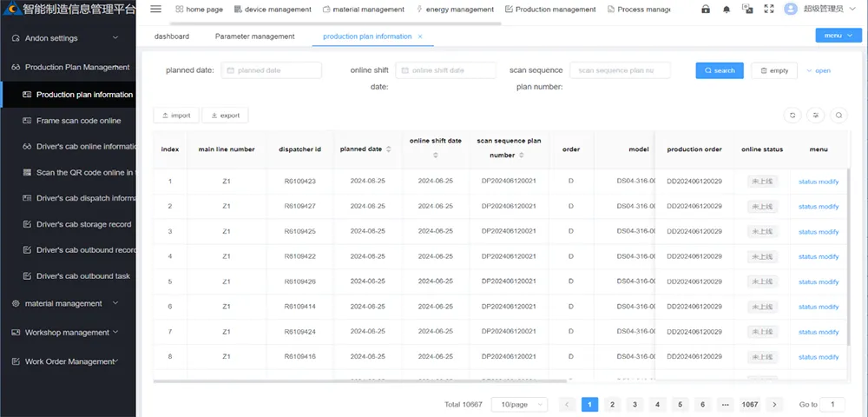The image size is (868, 417).
Task: Collapse sidebar with hamburger menu icon
Action: (155, 9)
